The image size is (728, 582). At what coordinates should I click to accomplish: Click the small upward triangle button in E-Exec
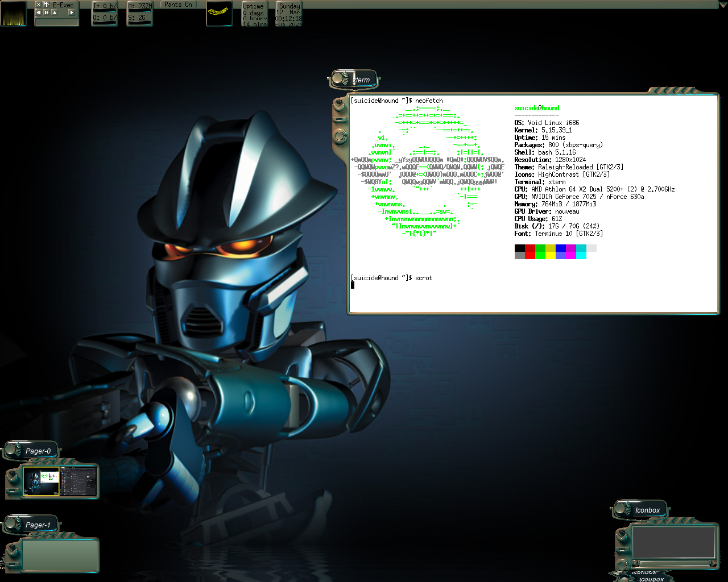coord(55,12)
